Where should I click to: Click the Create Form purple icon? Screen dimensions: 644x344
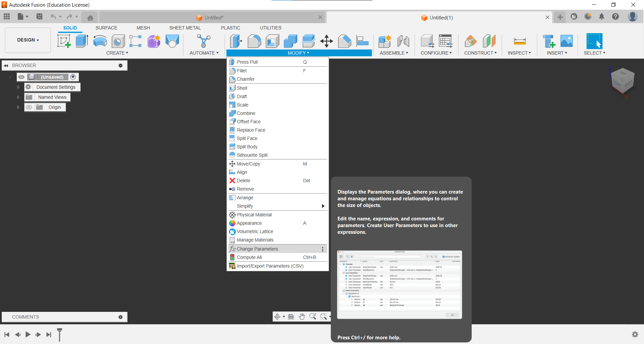pos(154,41)
